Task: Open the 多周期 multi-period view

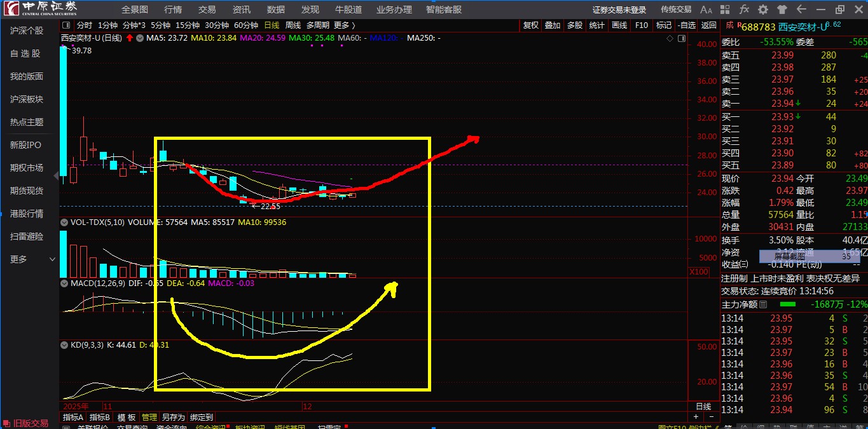Action: pos(318,25)
